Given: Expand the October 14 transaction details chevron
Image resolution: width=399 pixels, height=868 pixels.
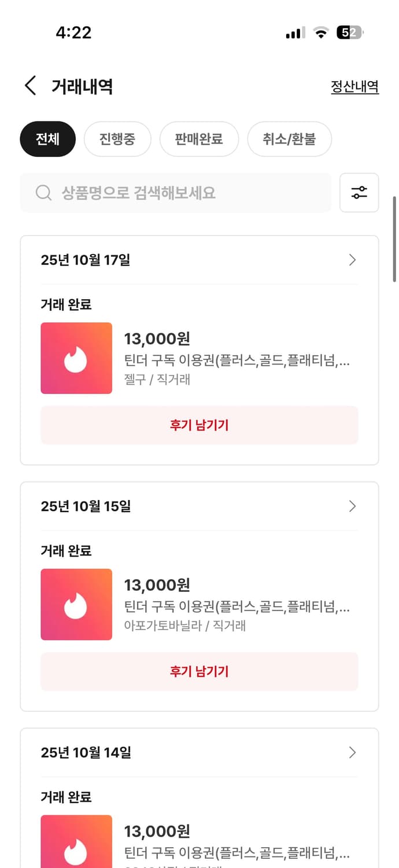Looking at the screenshot, I should tap(352, 752).
